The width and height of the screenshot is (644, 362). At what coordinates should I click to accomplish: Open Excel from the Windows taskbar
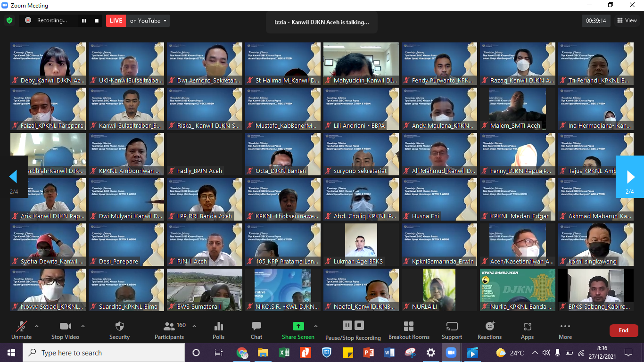coord(284,353)
